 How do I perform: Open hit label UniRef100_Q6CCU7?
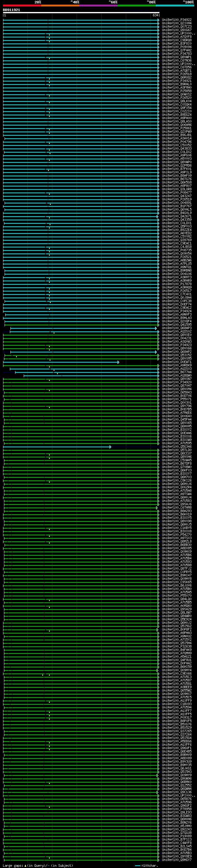(177, 453)
